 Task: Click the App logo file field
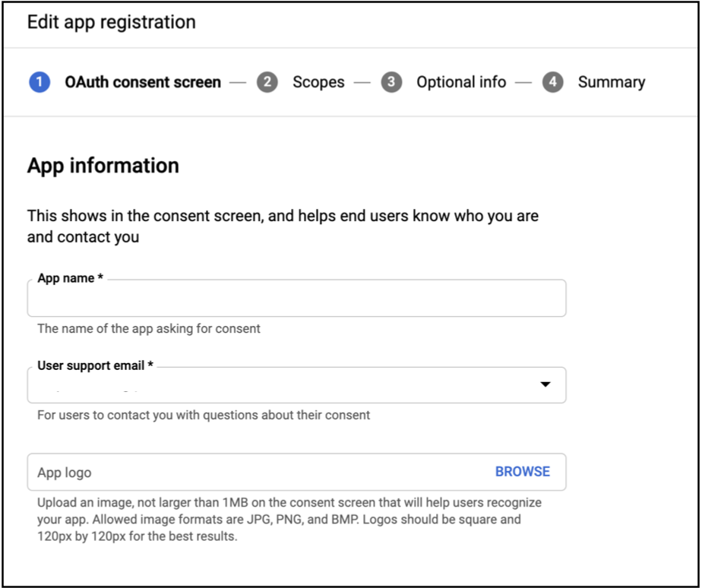[296, 472]
